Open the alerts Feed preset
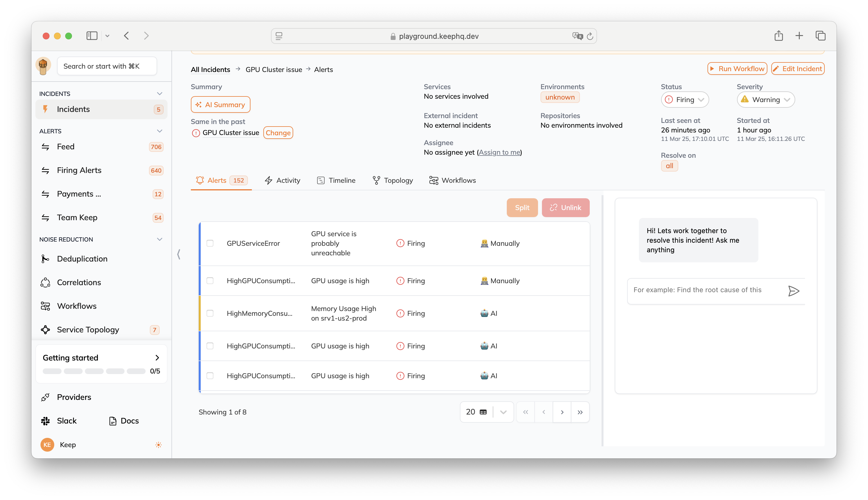 101,147
